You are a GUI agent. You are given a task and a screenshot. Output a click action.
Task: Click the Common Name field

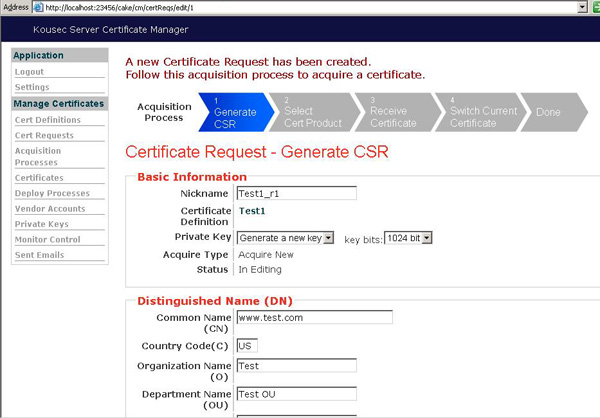315,317
